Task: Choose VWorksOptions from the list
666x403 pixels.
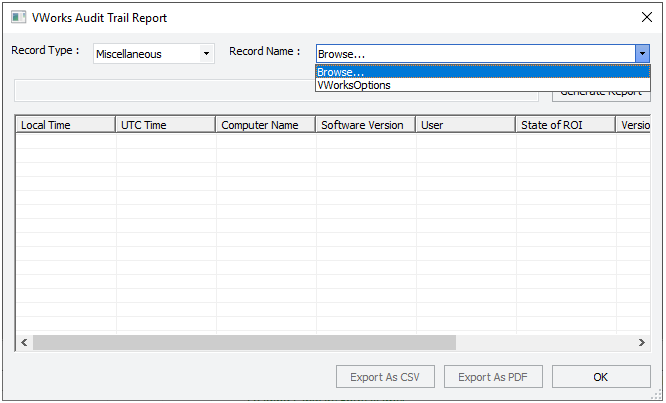Action: 483,85
